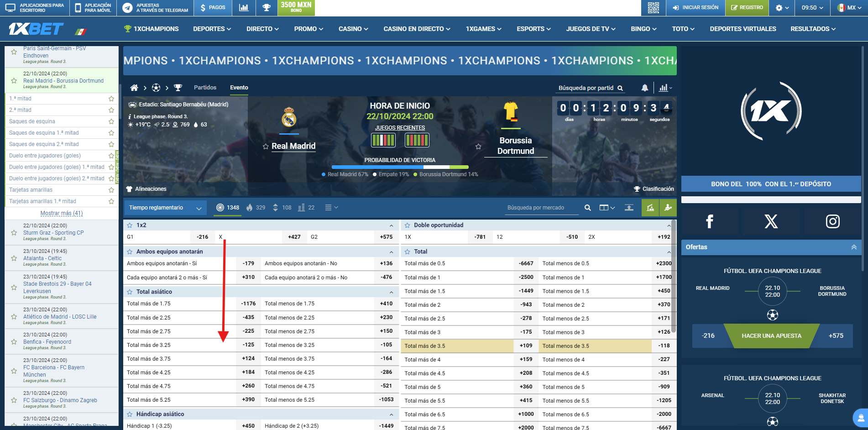Viewport: 868px width, 430px height.
Task: Click the 3500 MXN bono banner
Action: (296, 7)
